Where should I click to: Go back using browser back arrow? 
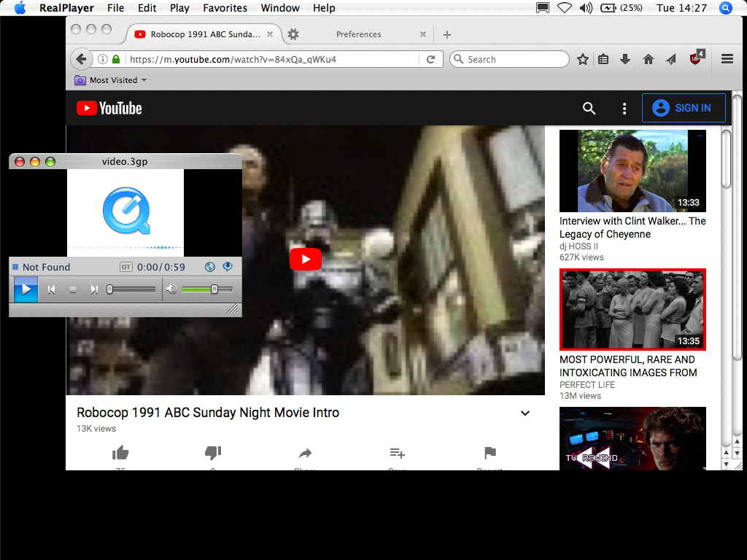[81, 59]
